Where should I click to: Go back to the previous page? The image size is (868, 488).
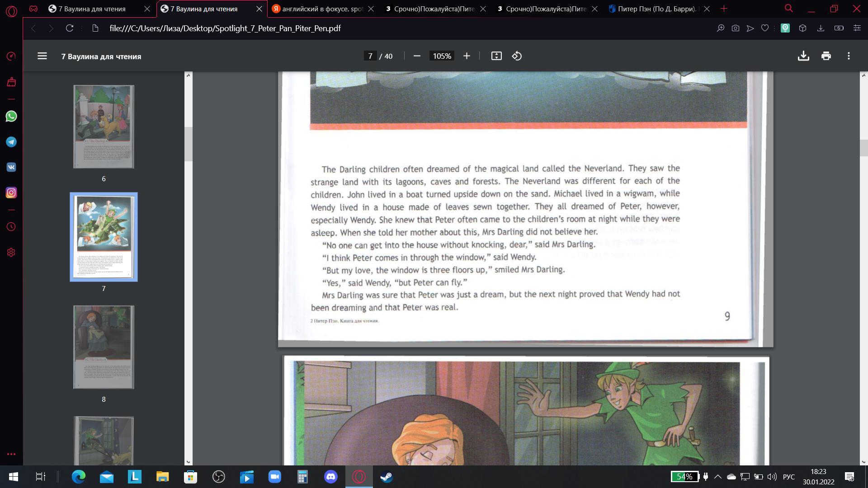[33, 28]
